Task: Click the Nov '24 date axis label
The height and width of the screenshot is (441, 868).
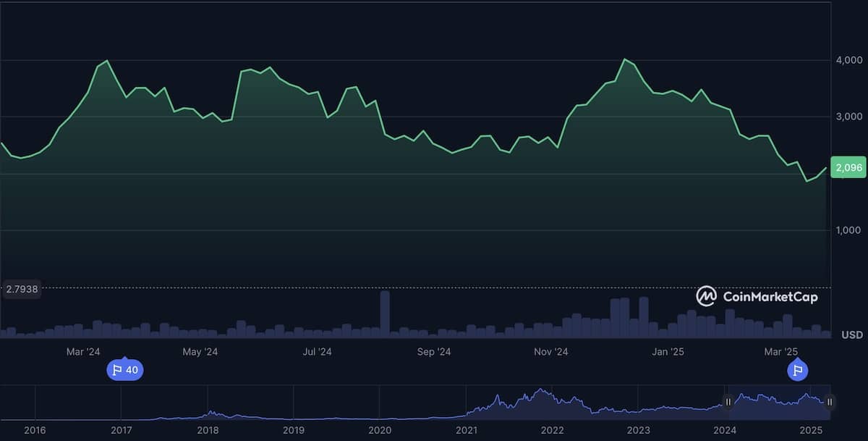Action: click(x=551, y=352)
